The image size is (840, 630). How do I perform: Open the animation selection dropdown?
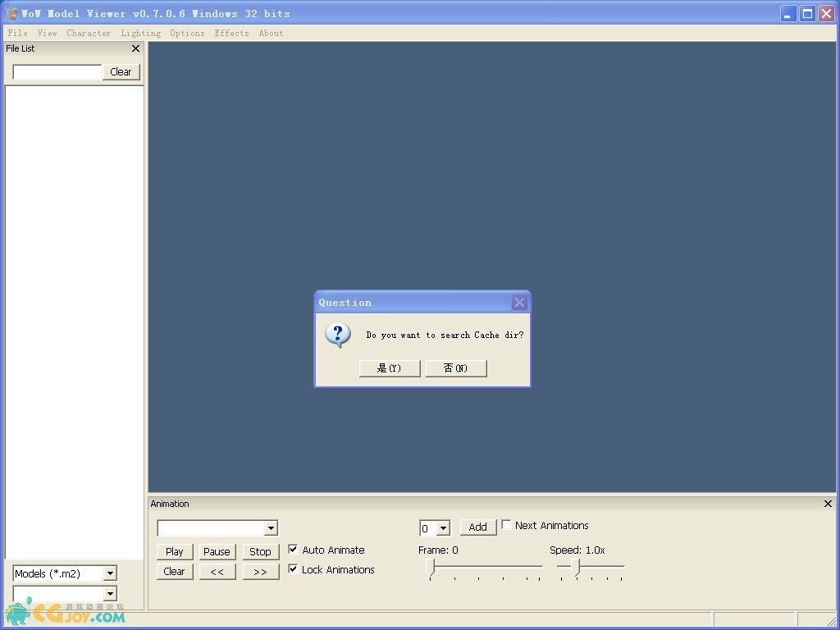(x=271, y=528)
